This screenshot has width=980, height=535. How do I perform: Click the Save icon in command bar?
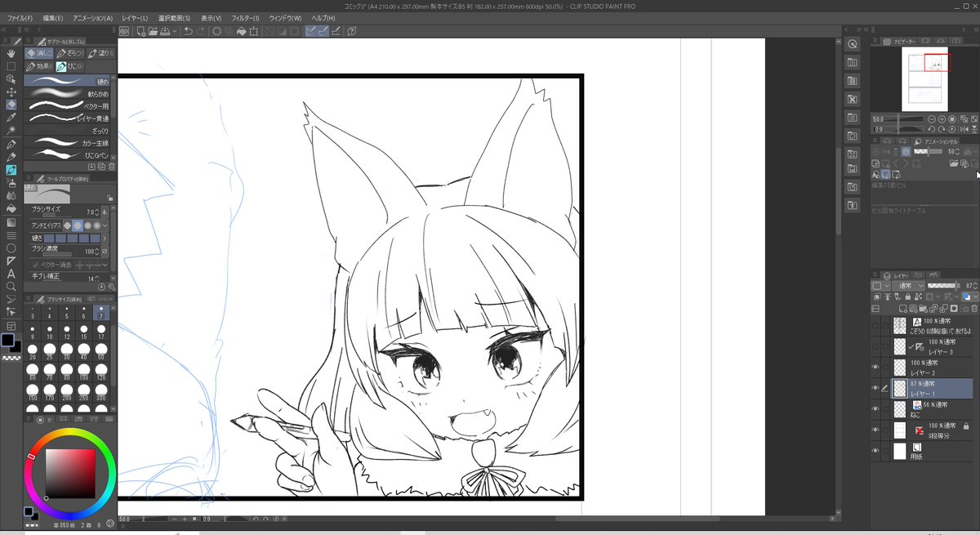tap(165, 31)
